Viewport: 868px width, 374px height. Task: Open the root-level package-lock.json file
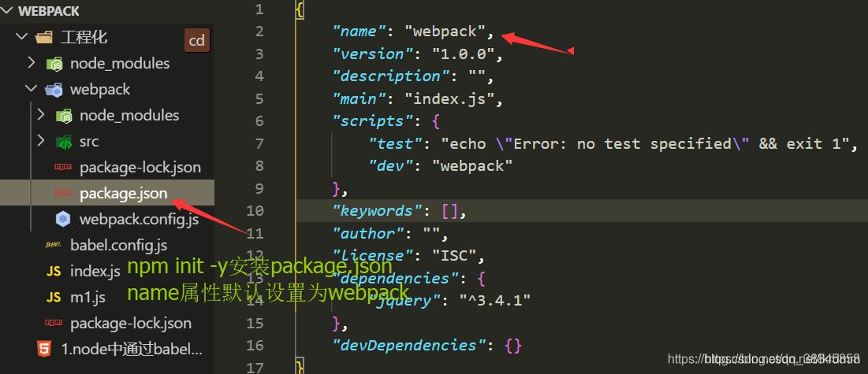(130, 323)
